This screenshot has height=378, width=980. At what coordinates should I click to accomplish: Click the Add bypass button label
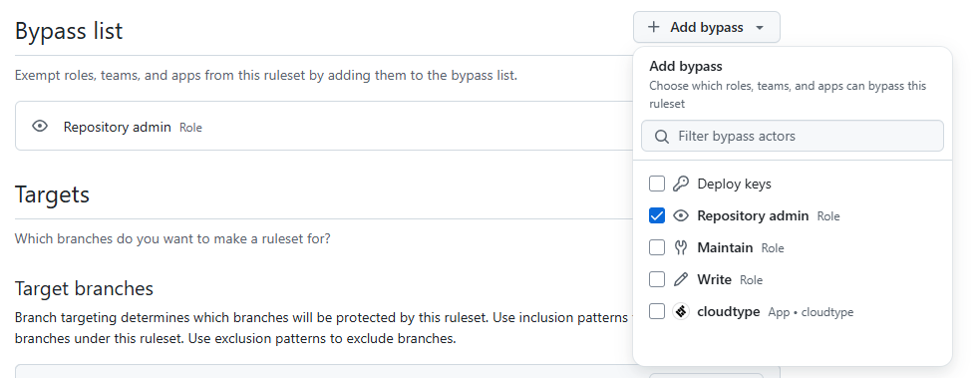pyautogui.click(x=707, y=27)
